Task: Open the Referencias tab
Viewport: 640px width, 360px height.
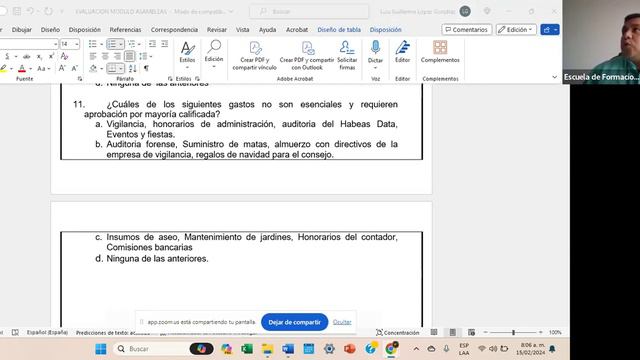Action: click(125, 30)
